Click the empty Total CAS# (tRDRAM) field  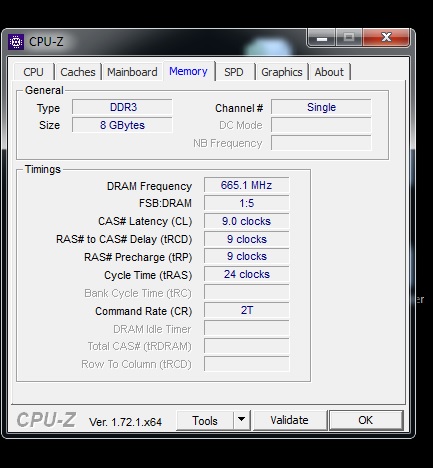(247, 346)
